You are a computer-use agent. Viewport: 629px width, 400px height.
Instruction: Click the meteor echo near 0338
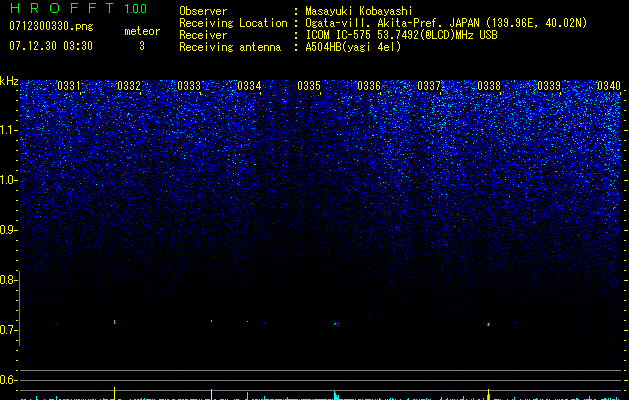pos(488,324)
